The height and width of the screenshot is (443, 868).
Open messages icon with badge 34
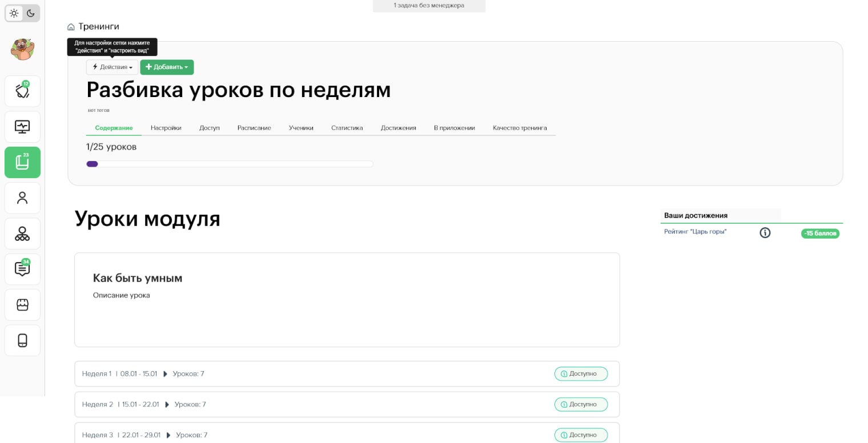click(22, 269)
